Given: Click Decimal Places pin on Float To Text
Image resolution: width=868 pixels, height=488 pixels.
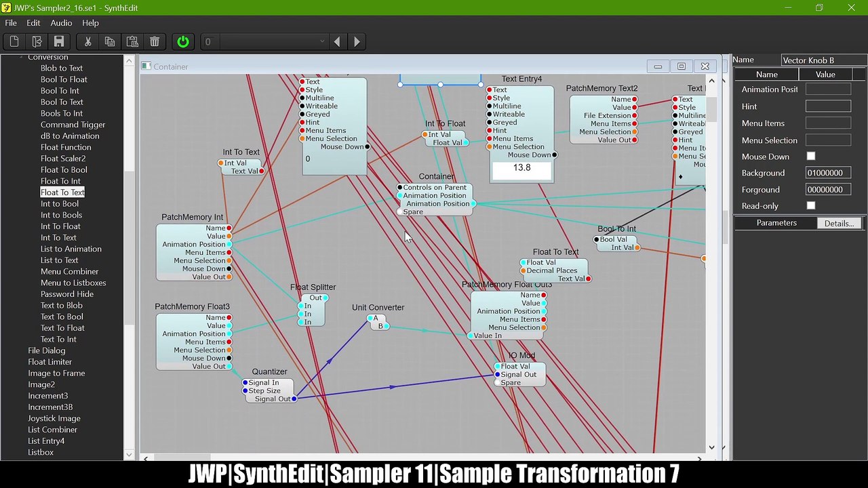Looking at the screenshot, I should point(523,271).
